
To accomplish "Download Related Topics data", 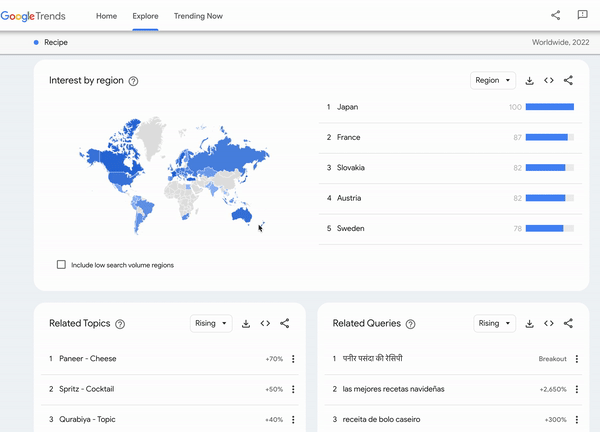I will [x=246, y=324].
